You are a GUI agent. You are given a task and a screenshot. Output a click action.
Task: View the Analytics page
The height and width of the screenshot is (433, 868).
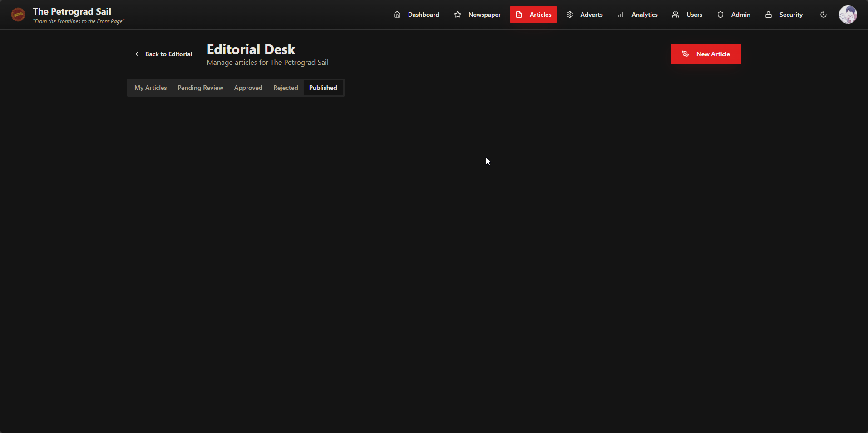(x=637, y=15)
